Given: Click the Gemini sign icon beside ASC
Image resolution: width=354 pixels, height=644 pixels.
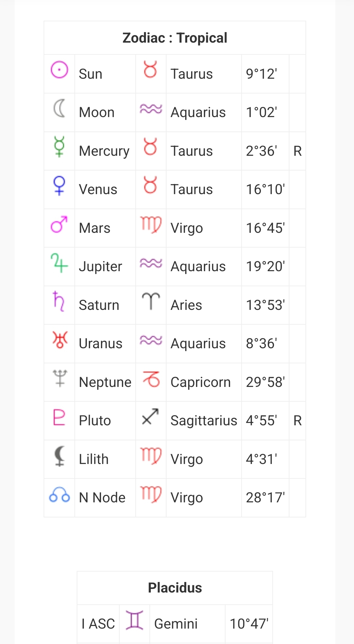Looking at the screenshot, I should (135, 620).
